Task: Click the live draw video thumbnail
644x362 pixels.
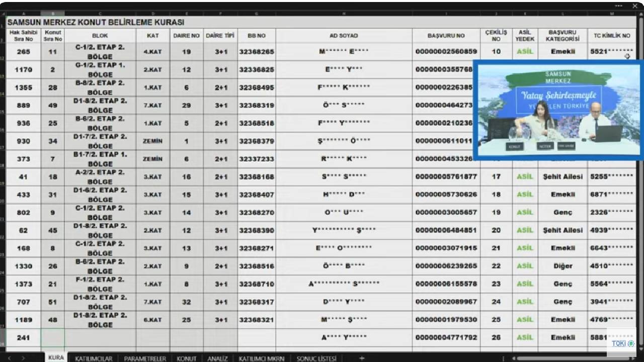Action: (x=557, y=110)
